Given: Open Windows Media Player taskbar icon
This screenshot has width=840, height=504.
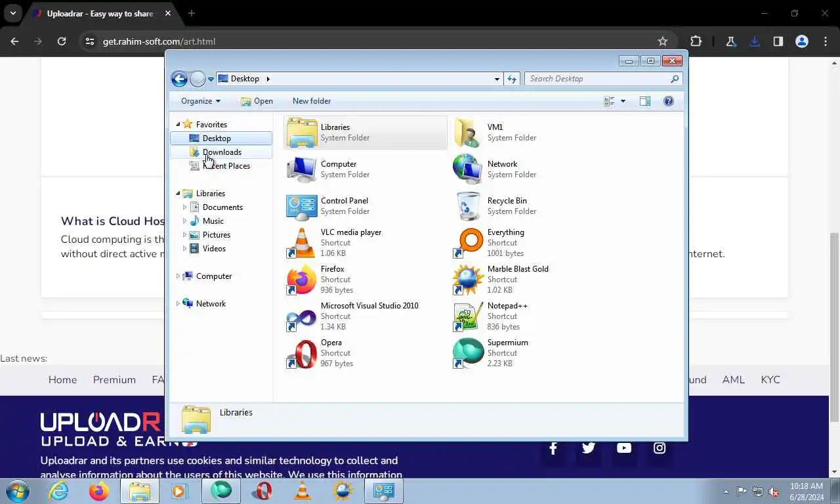Looking at the screenshot, I should click(179, 491).
